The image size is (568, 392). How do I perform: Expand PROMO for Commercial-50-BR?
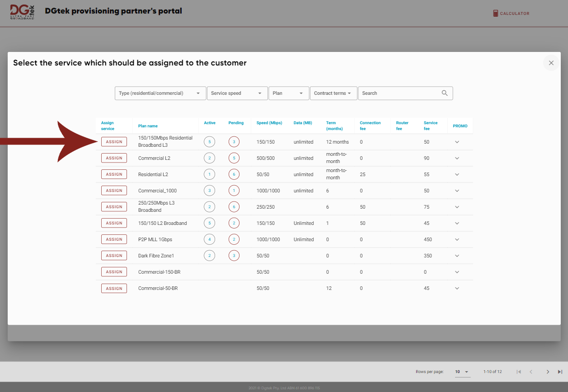click(457, 288)
